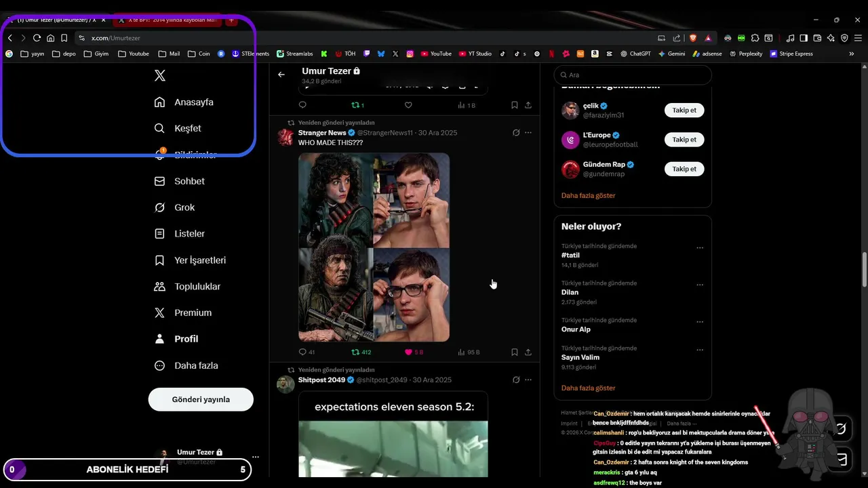The width and height of the screenshot is (868, 488).
Task: Open the Stripe Express bookmark
Action: coord(791,54)
